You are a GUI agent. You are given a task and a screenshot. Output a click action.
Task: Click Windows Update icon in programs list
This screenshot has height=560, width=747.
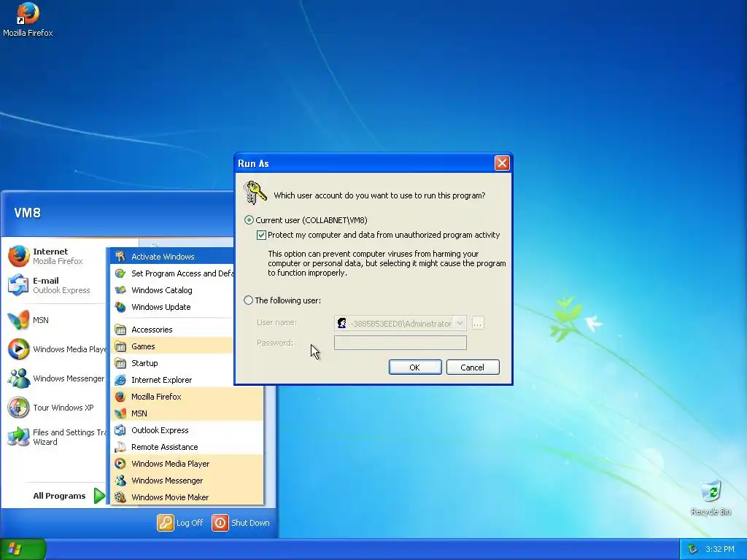tap(120, 307)
